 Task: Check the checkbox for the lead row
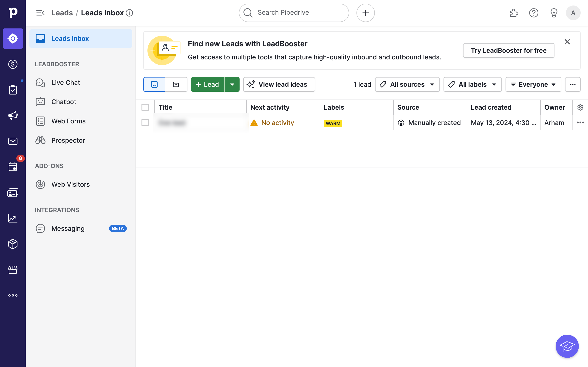point(145,122)
